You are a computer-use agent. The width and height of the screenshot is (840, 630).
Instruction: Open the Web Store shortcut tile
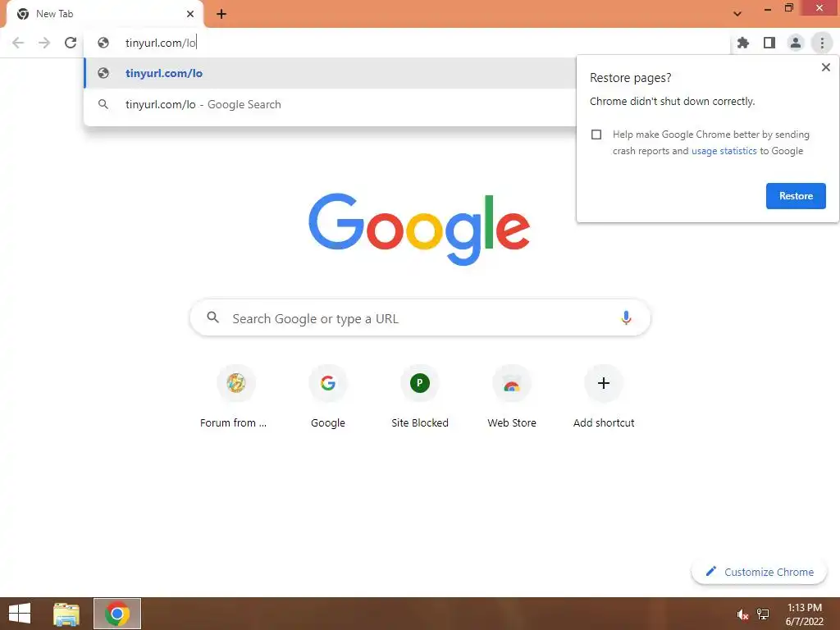point(512,398)
